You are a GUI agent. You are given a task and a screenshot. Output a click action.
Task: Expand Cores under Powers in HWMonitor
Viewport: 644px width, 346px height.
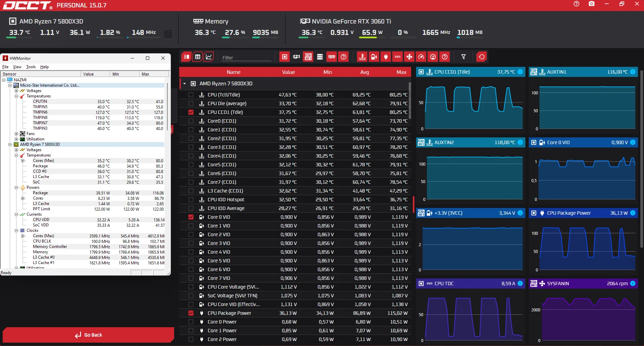click(x=23, y=198)
